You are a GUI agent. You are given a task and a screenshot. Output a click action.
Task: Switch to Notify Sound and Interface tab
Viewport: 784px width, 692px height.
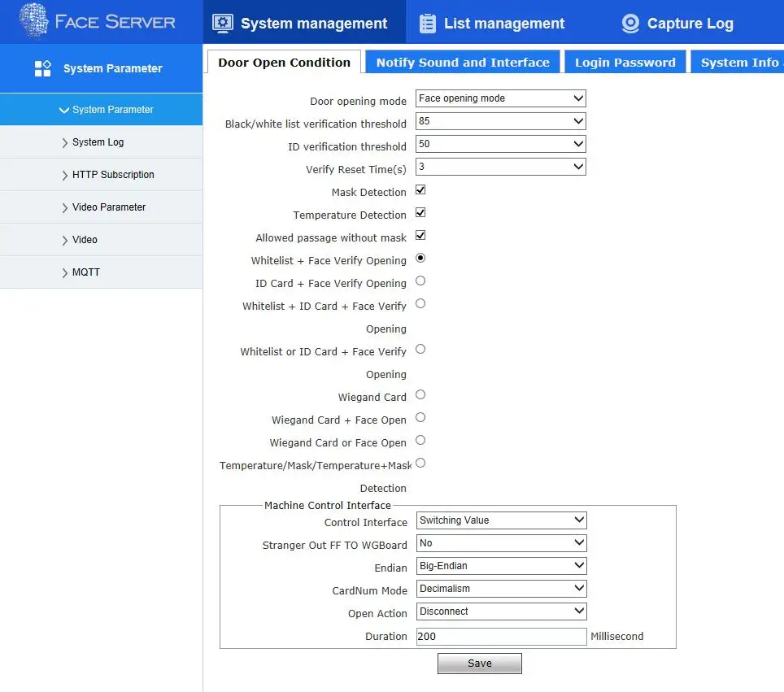463,62
